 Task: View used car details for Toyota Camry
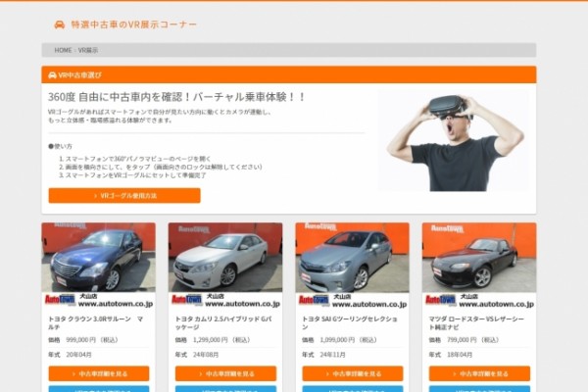[225, 373]
